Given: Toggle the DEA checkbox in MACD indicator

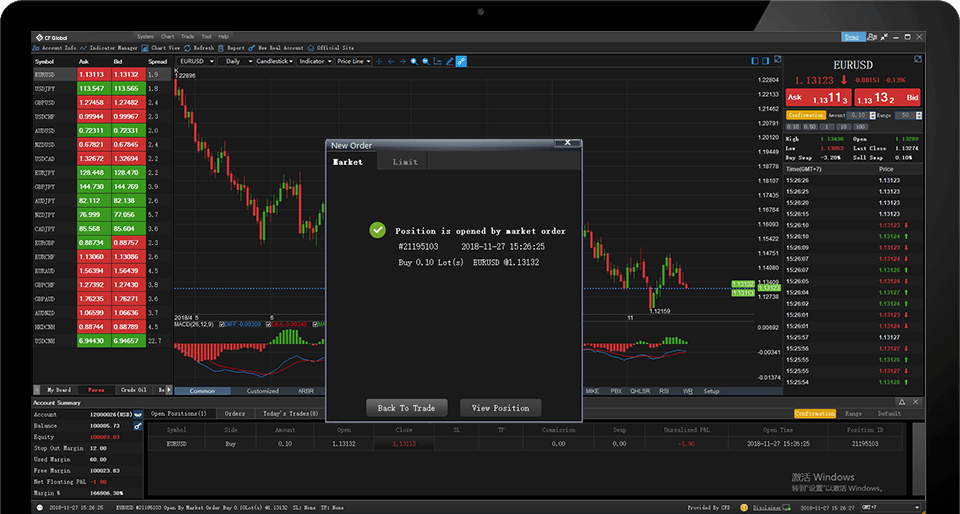Looking at the screenshot, I should pyautogui.click(x=267, y=324).
